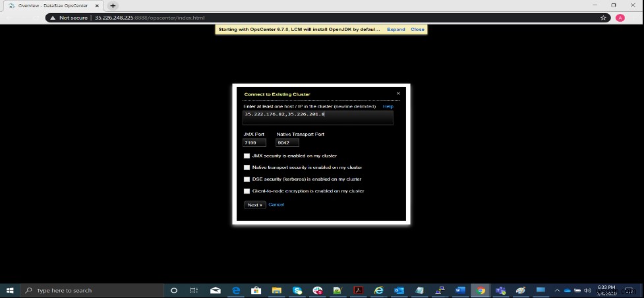Open Adobe Acrobat from taskbar
The height and width of the screenshot is (298, 644).
(x=359, y=290)
